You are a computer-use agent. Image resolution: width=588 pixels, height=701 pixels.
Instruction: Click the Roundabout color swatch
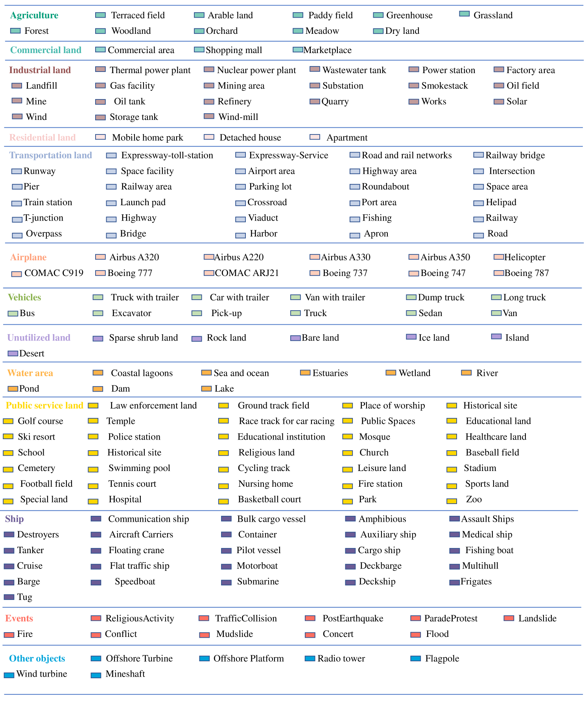coord(355,187)
